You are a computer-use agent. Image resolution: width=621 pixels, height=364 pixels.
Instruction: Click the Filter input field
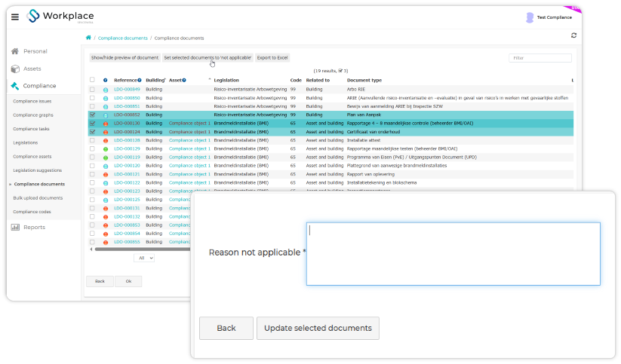pyautogui.click(x=540, y=58)
